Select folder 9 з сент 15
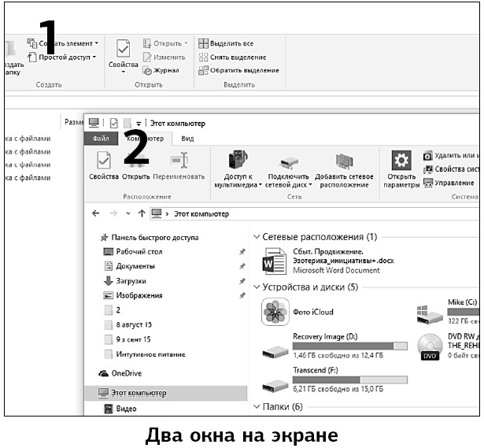484x448 pixels. pyautogui.click(x=127, y=339)
